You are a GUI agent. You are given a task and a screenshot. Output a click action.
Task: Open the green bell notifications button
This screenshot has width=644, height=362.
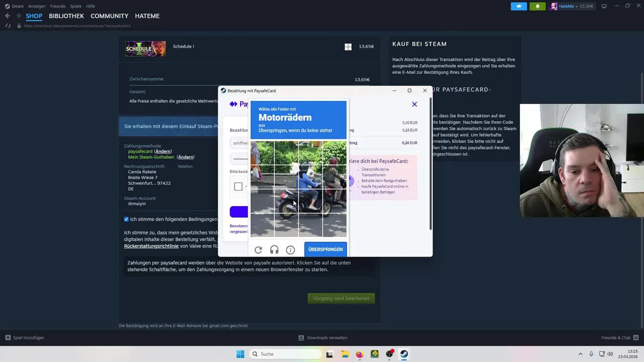(537, 6)
